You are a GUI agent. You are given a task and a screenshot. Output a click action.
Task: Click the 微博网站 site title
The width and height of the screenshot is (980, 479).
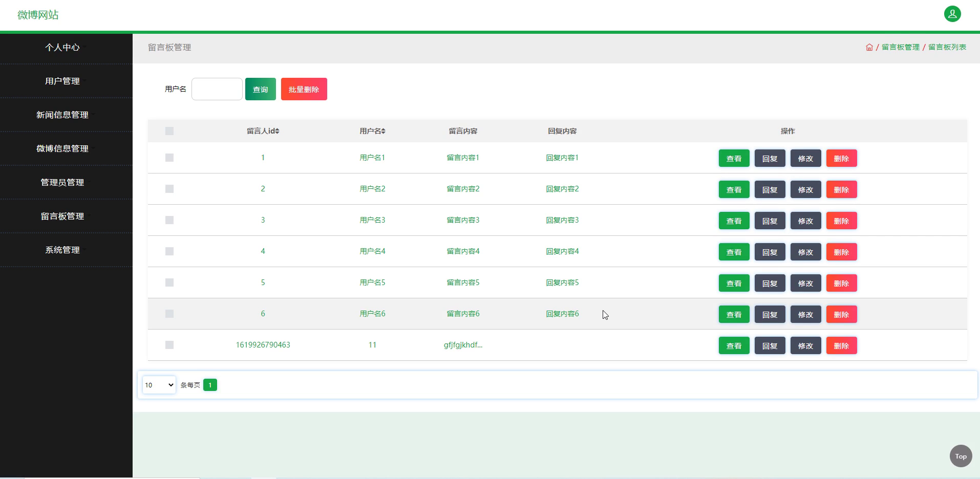tap(38, 15)
